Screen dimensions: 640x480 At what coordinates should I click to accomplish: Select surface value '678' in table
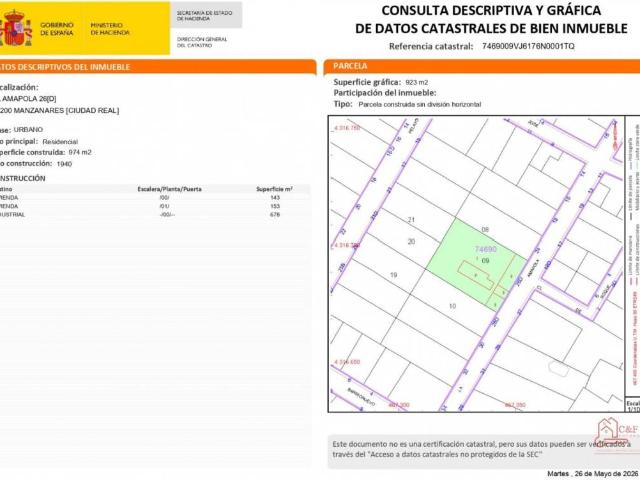(275, 214)
